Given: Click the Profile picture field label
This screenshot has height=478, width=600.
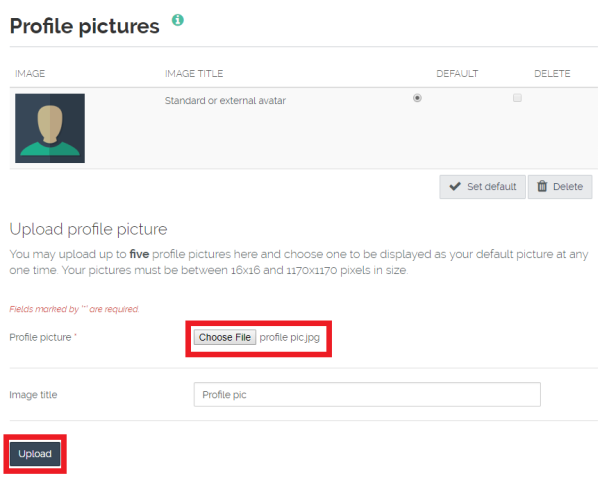Looking at the screenshot, I should click(40, 338).
